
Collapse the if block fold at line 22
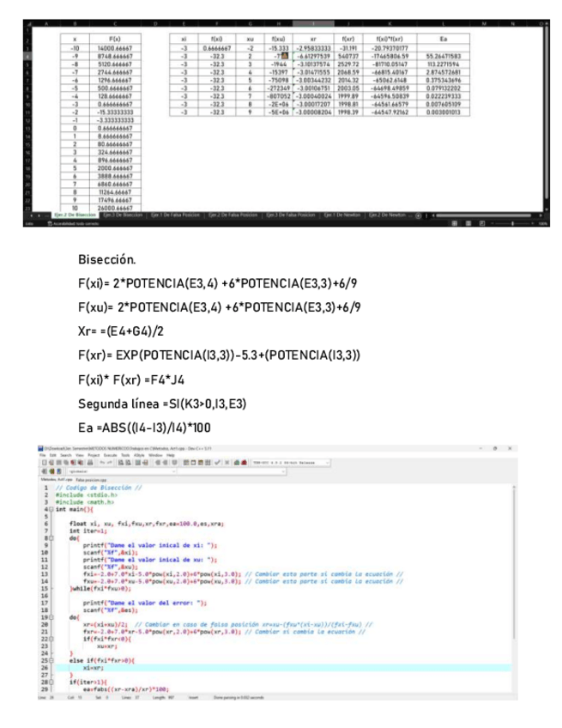pyautogui.click(x=51, y=639)
